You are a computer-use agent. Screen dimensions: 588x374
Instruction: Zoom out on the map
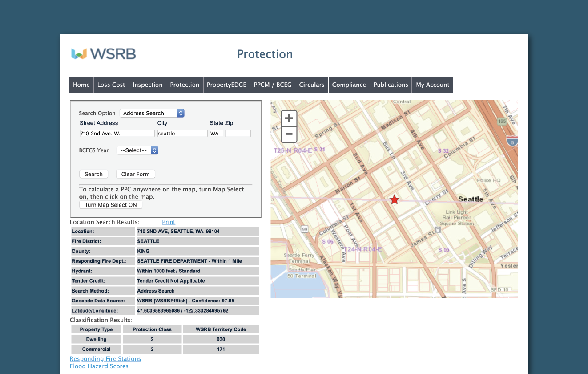click(x=289, y=134)
